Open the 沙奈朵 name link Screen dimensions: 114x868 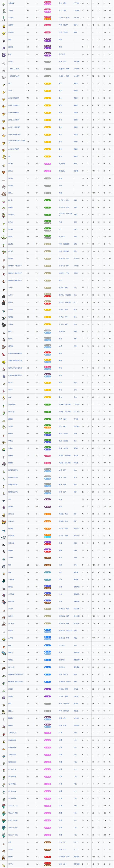pos(10,10)
